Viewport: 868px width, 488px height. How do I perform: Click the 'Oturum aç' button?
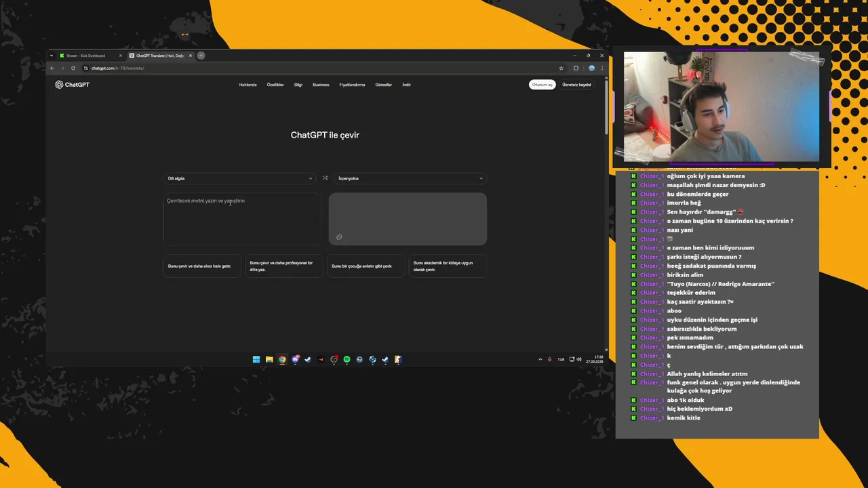(x=542, y=85)
